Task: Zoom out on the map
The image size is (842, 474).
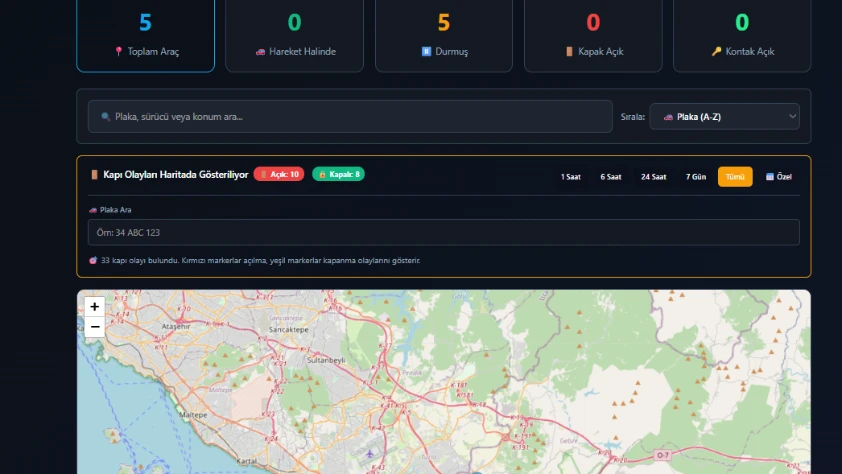Action: click(x=94, y=327)
